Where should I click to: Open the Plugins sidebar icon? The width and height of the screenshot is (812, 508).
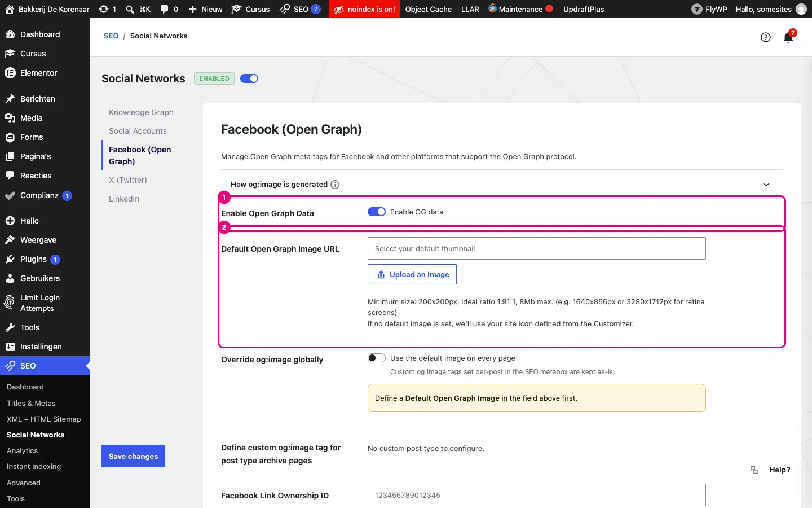coord(10,259)
